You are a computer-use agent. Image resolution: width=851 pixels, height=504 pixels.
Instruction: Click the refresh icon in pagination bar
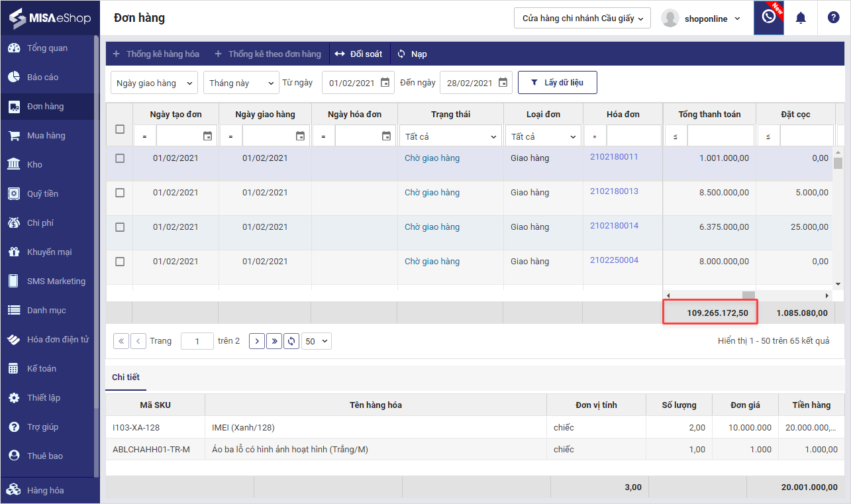pyautogui.click(x=291, y=341)
